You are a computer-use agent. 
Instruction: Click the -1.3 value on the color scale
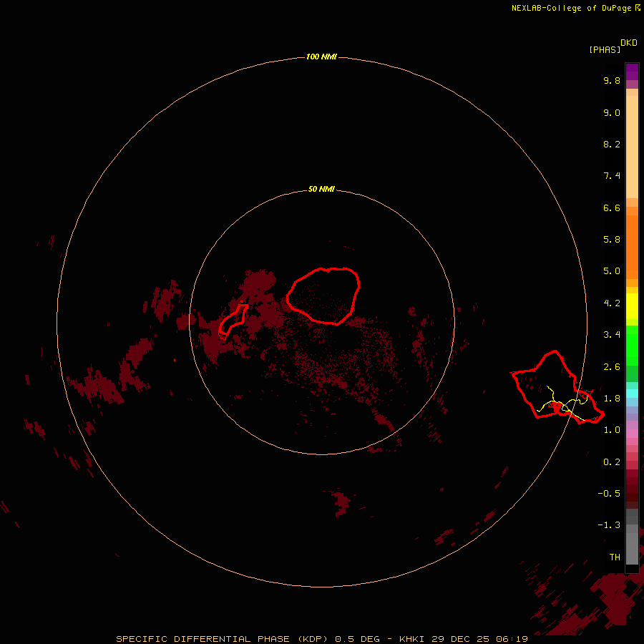click(609, 525)
